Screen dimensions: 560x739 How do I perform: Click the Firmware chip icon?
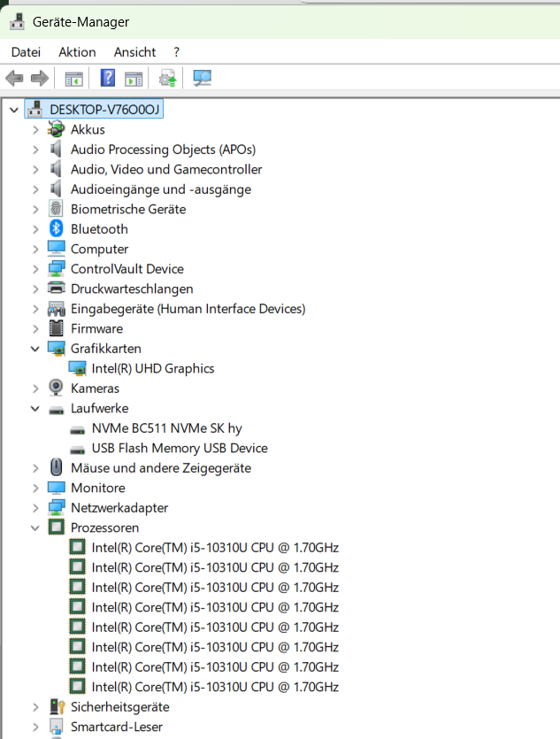(x=56, y=328)
